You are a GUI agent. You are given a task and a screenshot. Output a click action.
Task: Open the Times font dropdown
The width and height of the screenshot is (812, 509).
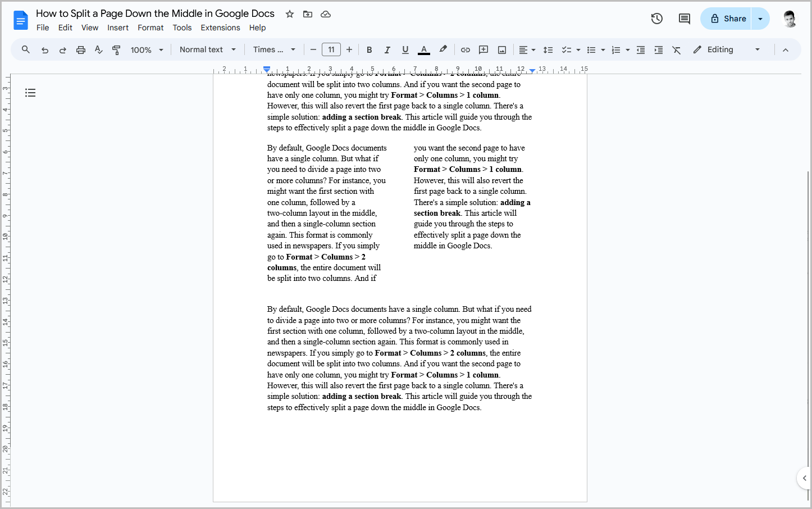click(x=274, y=50)
